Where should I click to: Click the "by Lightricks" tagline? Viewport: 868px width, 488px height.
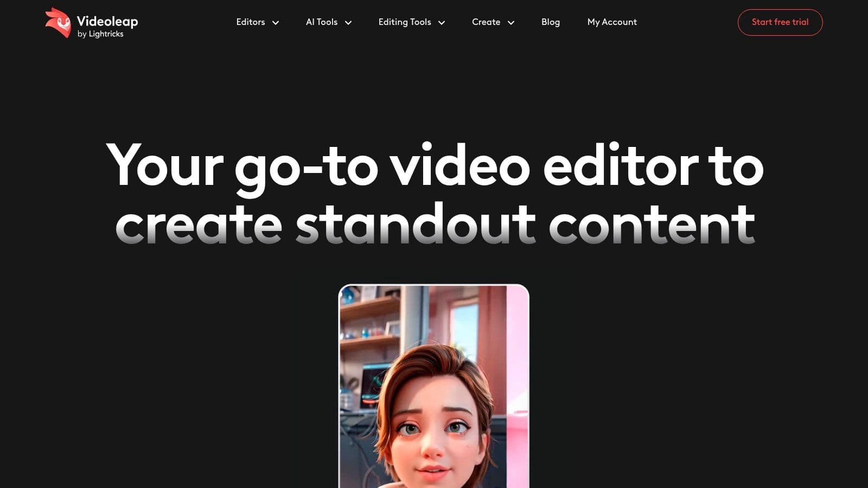point(100,34)
